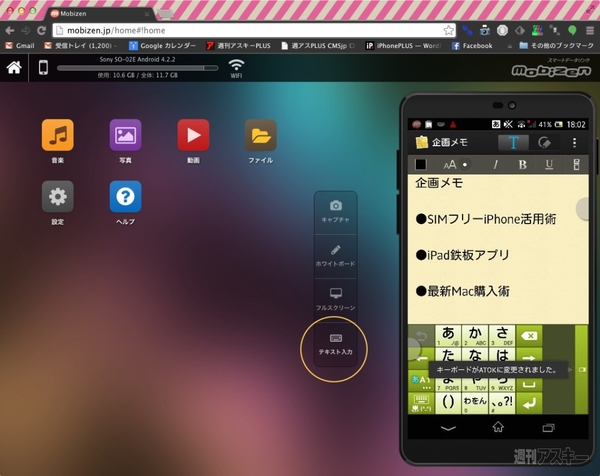The height and width of the screenshot is (476, 600).
Task: Open the Whiteboard (ホワイトボード) pencil tool
Action: pyautogui.click(x=336, y=256)
